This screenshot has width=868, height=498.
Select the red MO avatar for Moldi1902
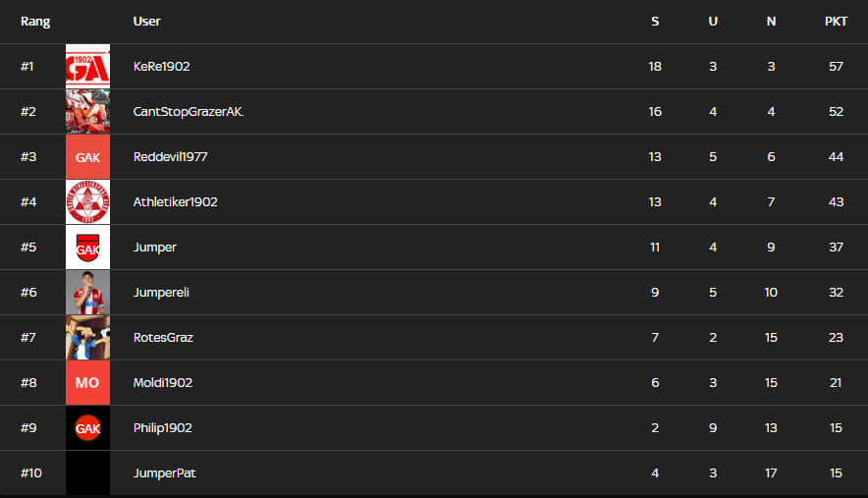click(x=87, y=383)
